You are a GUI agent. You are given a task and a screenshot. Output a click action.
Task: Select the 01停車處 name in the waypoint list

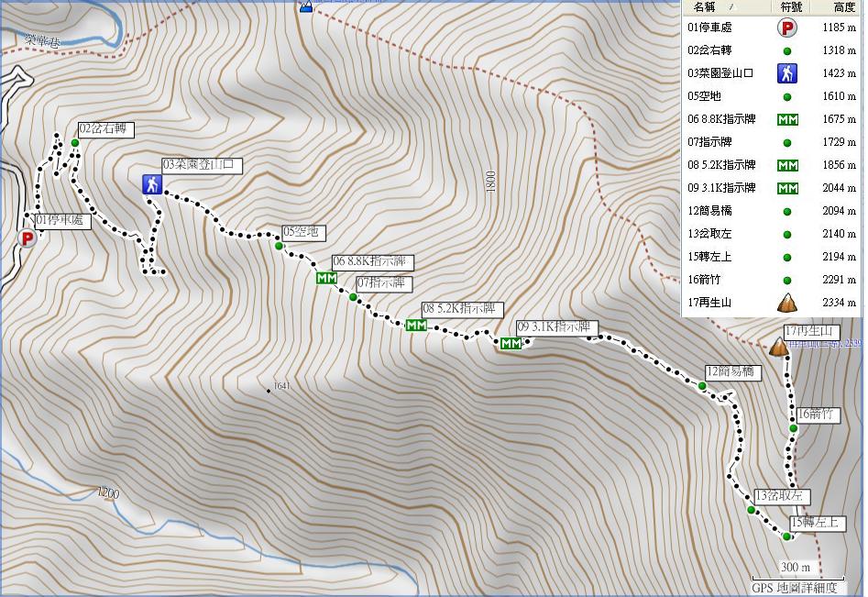pyautogui.click(x=709, y=28)
